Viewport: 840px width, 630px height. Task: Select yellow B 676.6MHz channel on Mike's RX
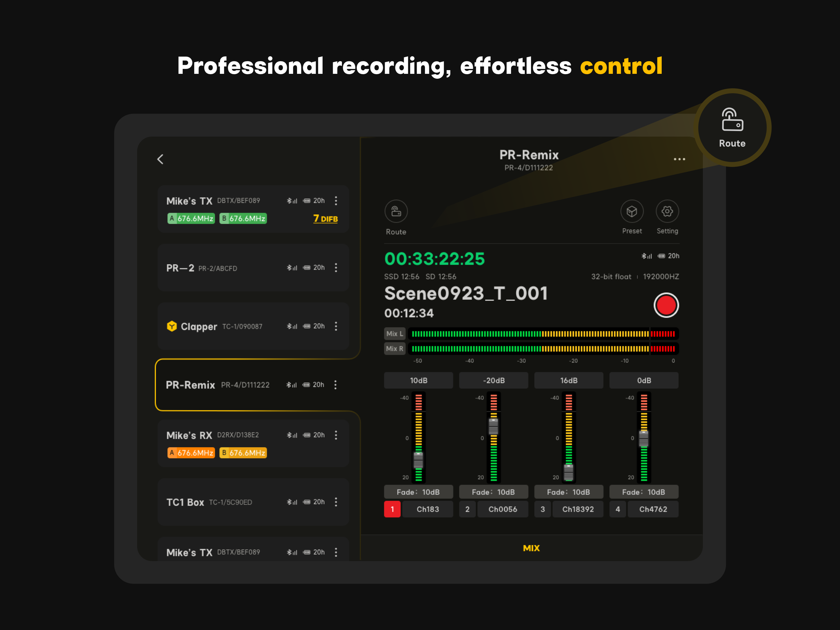243,453
